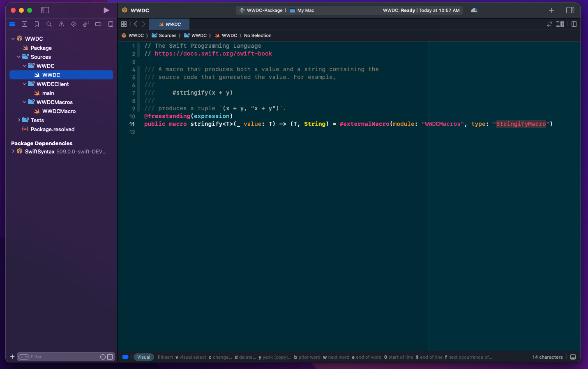Screen dimensions: 588x369
Task: Collapse the WWDCClient folder
Action: [25, 84]
